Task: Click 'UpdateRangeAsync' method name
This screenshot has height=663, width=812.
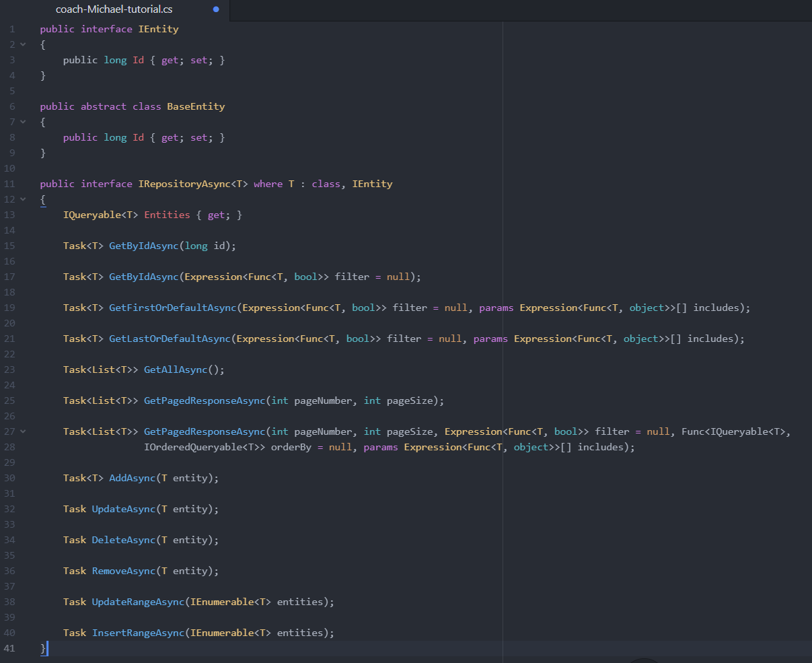Action: (138, 602)
